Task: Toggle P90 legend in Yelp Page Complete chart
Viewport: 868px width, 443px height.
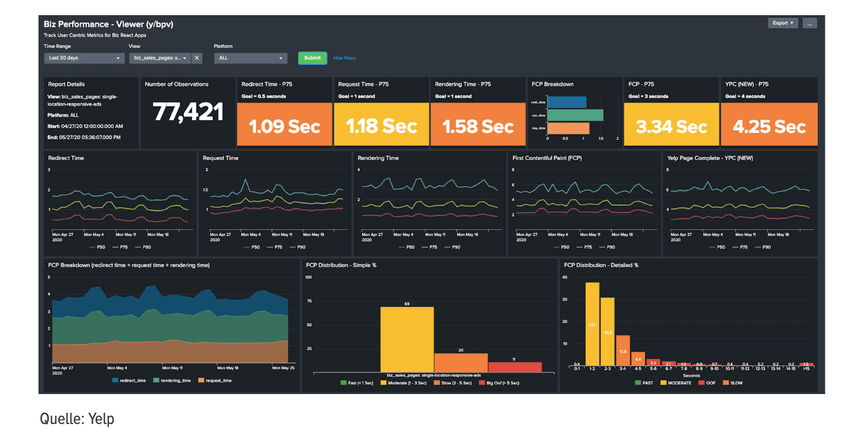Action: 763,247
